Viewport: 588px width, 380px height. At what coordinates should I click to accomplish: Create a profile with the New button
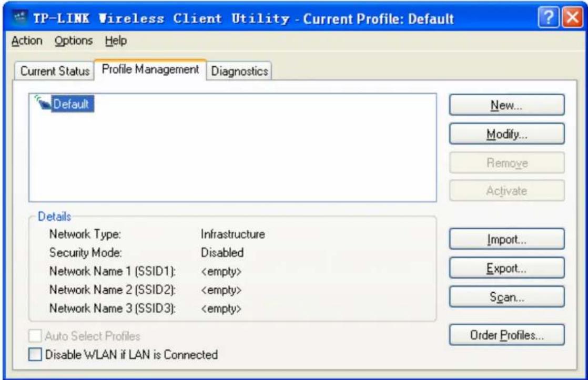point(506,105)
